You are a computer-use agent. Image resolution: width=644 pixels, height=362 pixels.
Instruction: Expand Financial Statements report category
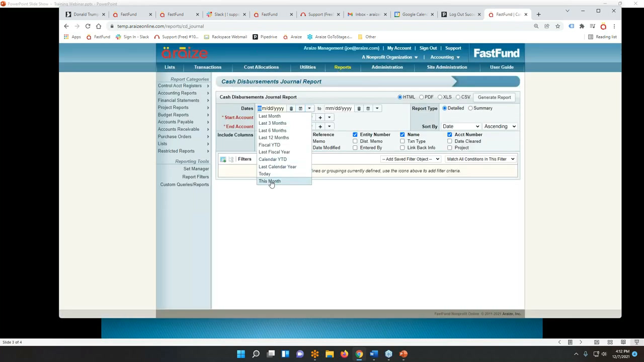click(183, 101)
